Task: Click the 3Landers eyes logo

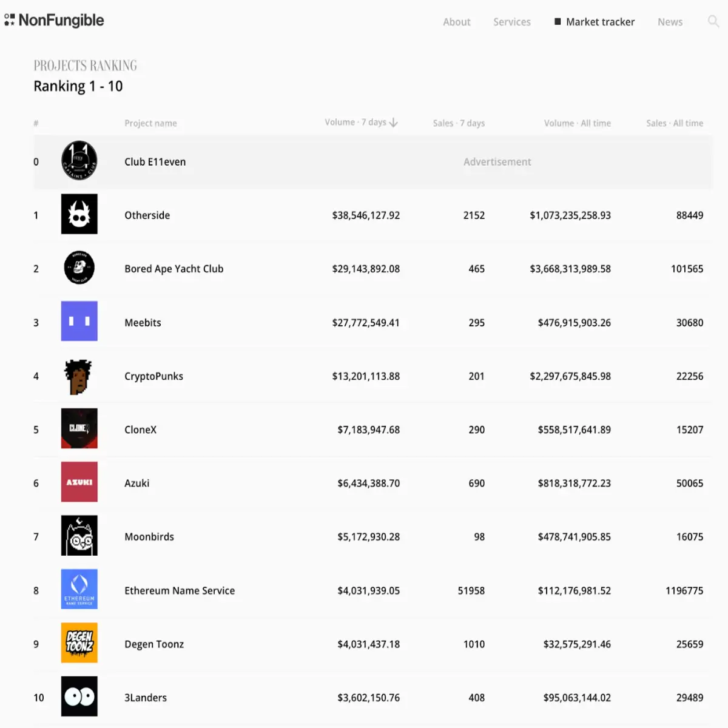Action: (x=79, y=696)
